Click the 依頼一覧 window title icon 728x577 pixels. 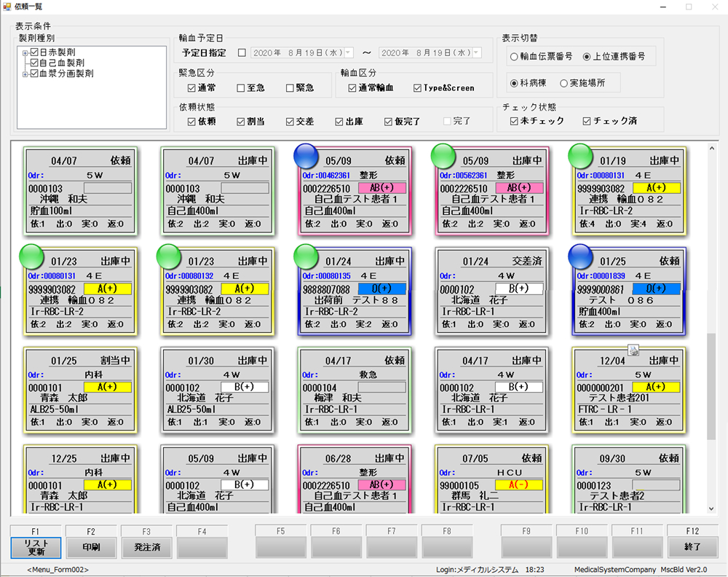point(7,7)
